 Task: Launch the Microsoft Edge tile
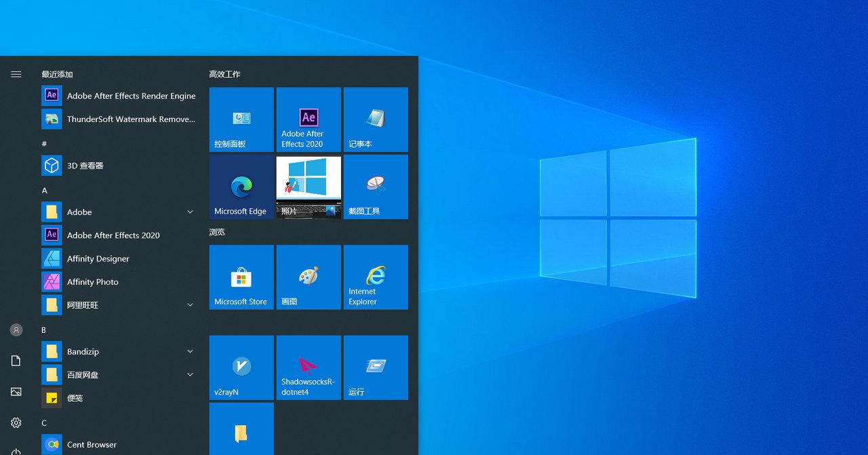[241, 186]
